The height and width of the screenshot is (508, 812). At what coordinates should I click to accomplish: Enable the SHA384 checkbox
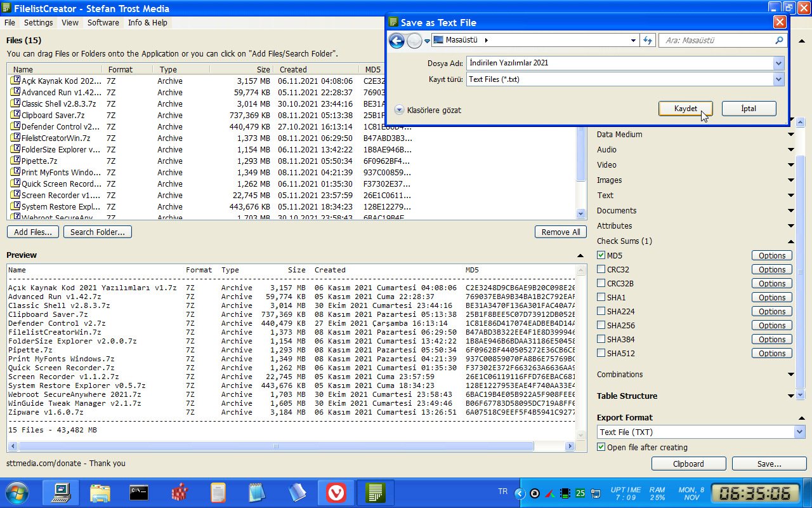[x=601, y=339]
